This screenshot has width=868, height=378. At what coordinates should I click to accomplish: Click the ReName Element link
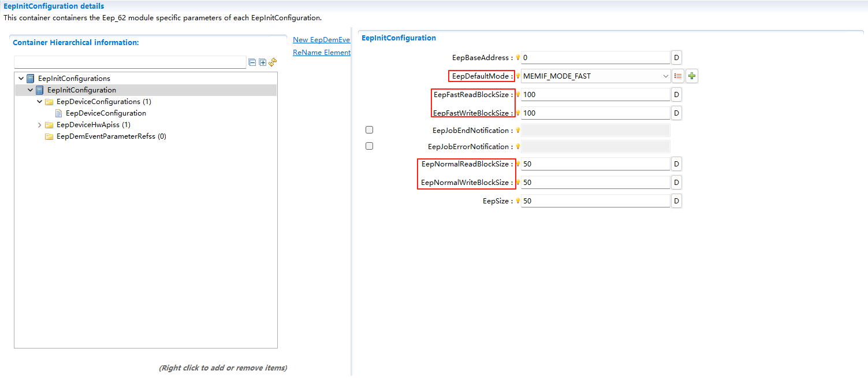tap(321, 53)
